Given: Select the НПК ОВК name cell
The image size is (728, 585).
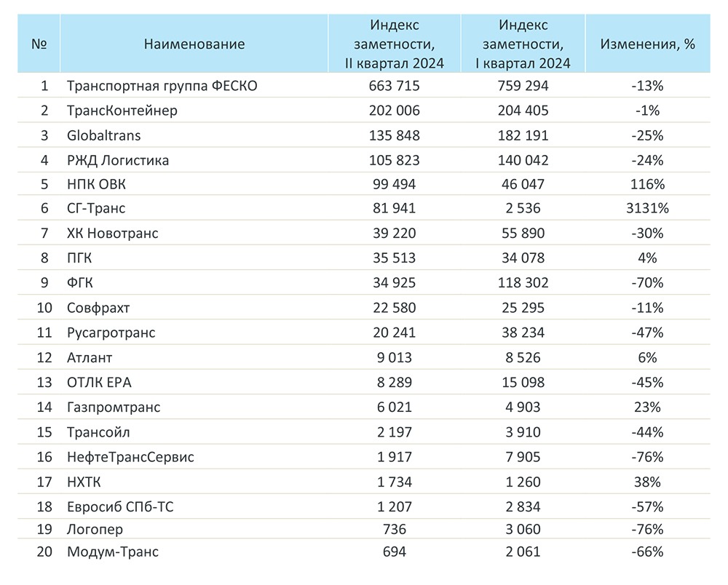Looking at the screenshot, I should tap(97, 184).
